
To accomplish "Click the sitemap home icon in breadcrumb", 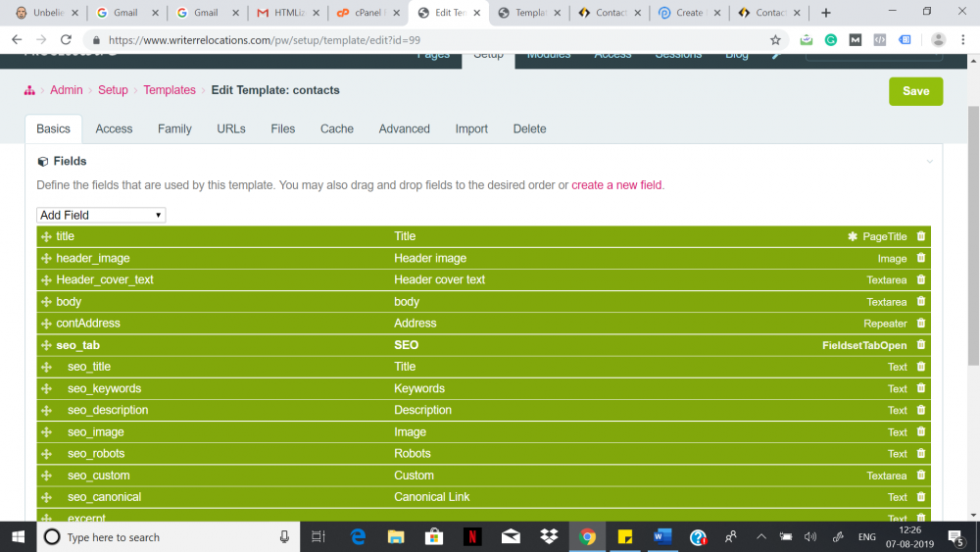I will coord(30,90).
